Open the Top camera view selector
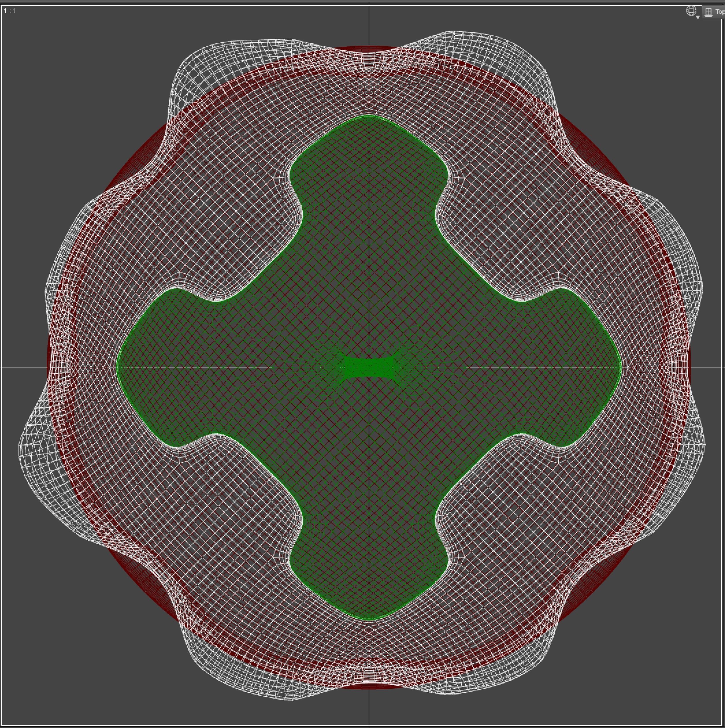 [x=714, y=12]
